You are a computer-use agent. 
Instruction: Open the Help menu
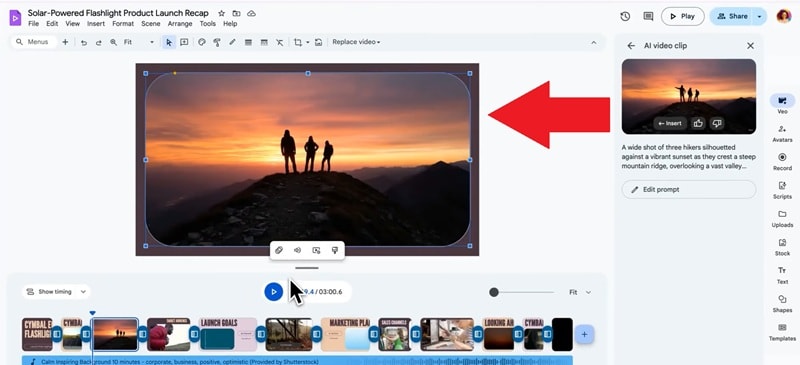tap(230, 23)
